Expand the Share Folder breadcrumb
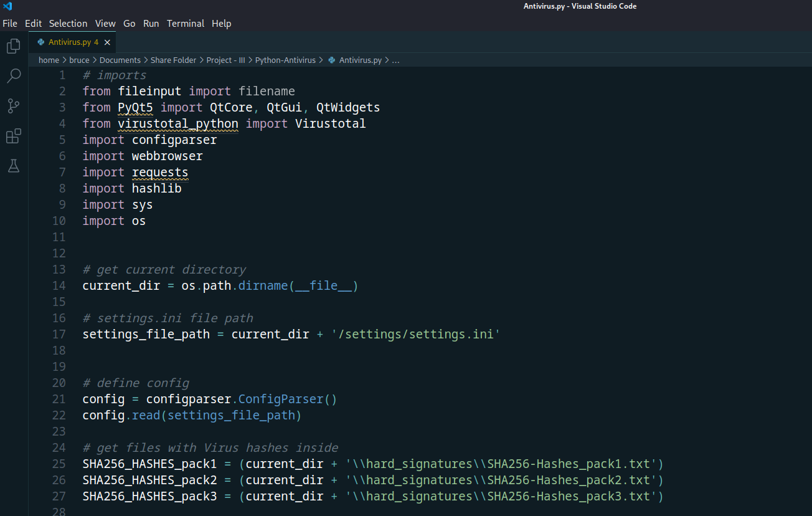Image resolution: width=812 pixels, height=516 pixels. pyautogui.click(x=173, y=60)
